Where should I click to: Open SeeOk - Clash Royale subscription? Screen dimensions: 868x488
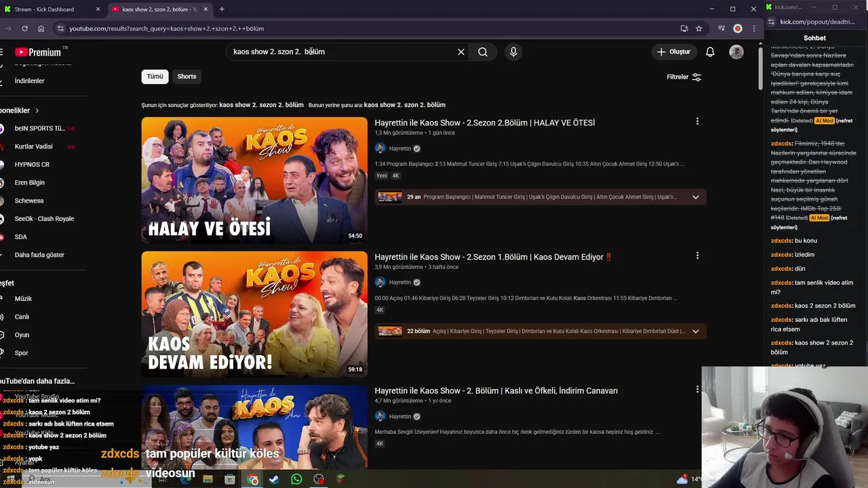click(x=44, y=219)
